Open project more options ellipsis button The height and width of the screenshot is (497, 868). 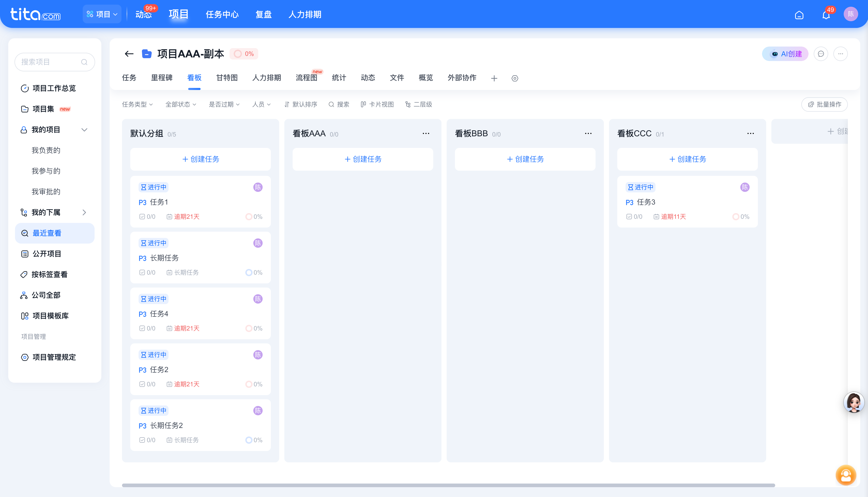(x=841, y=54)
